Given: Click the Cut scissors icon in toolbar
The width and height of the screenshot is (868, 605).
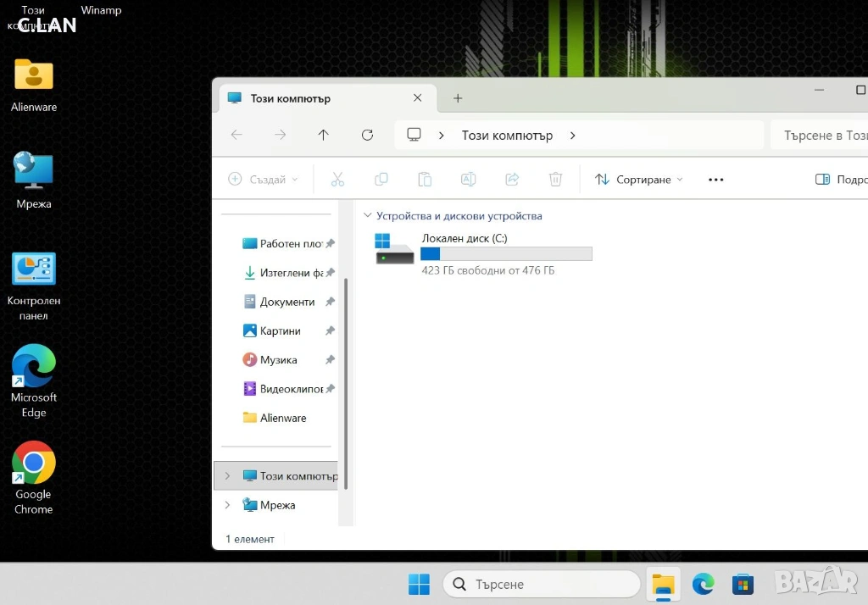Looking at the screenshot, I should (x=337, y=180).
